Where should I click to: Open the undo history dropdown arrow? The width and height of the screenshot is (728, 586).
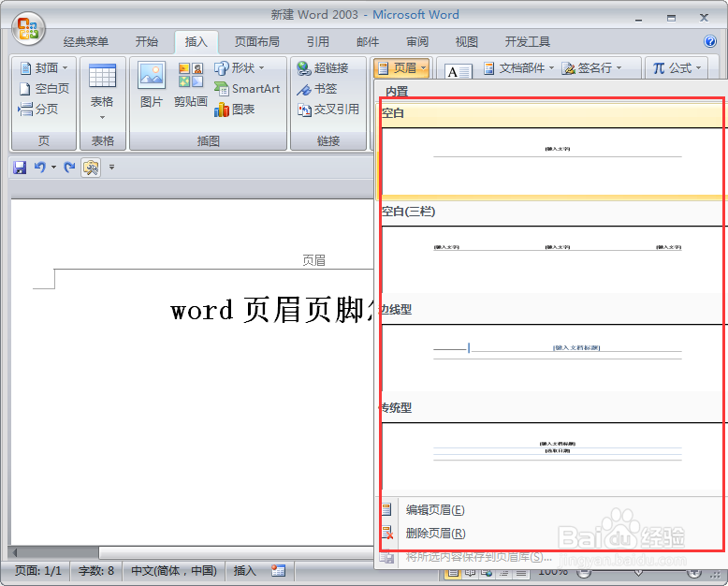pyautogui.click(x=53, y=168)
